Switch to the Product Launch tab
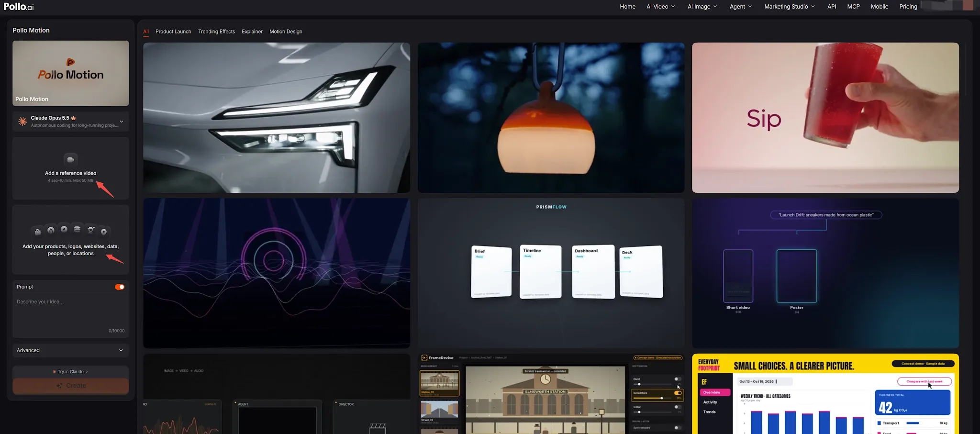 point(173,32)
